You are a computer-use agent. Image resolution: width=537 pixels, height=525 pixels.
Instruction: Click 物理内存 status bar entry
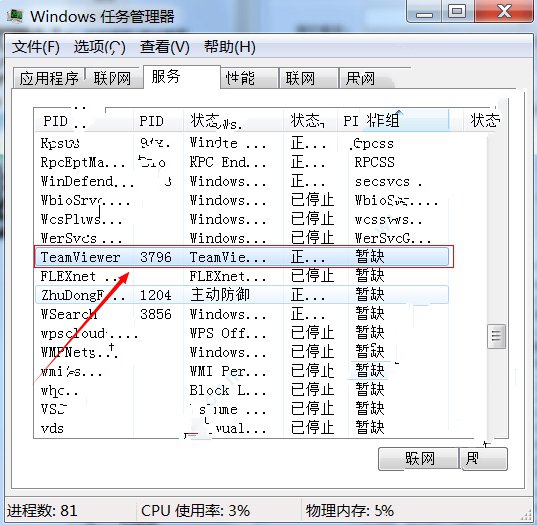click(x=350, y=511)
